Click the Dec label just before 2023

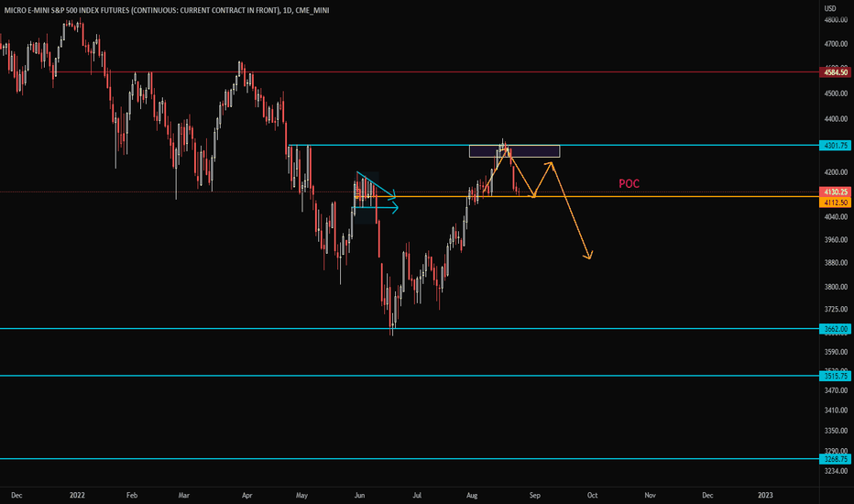(x=707, y=495)
